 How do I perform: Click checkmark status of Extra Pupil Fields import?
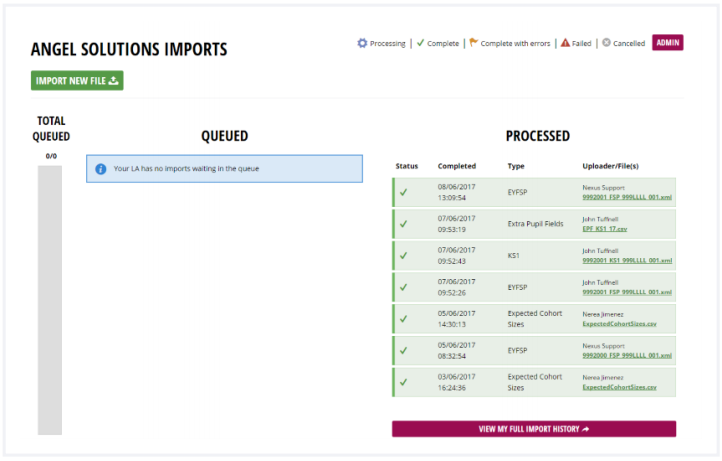click(403, 224)
